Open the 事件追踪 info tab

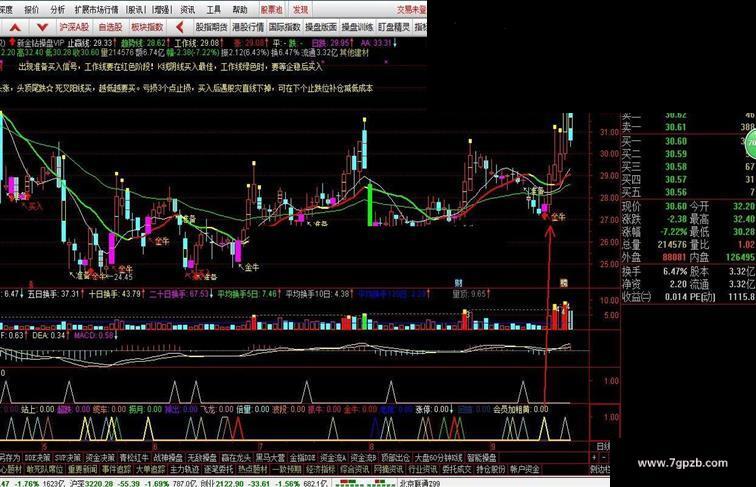pos(116,469)
